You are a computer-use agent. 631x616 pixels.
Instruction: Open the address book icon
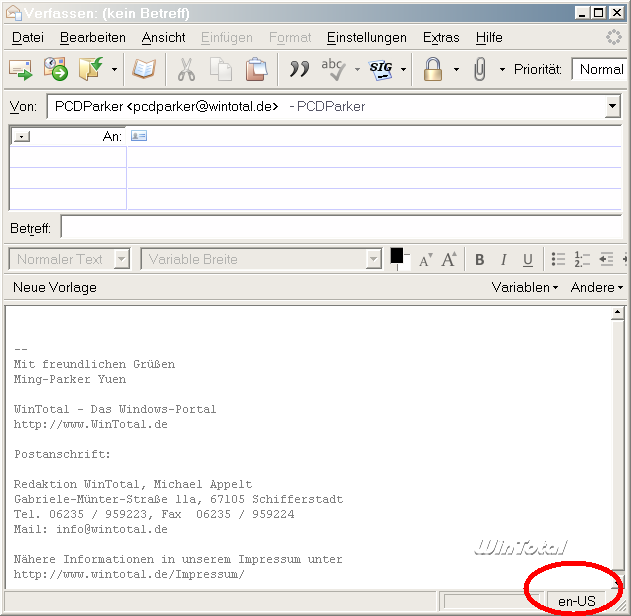point(144,69)
